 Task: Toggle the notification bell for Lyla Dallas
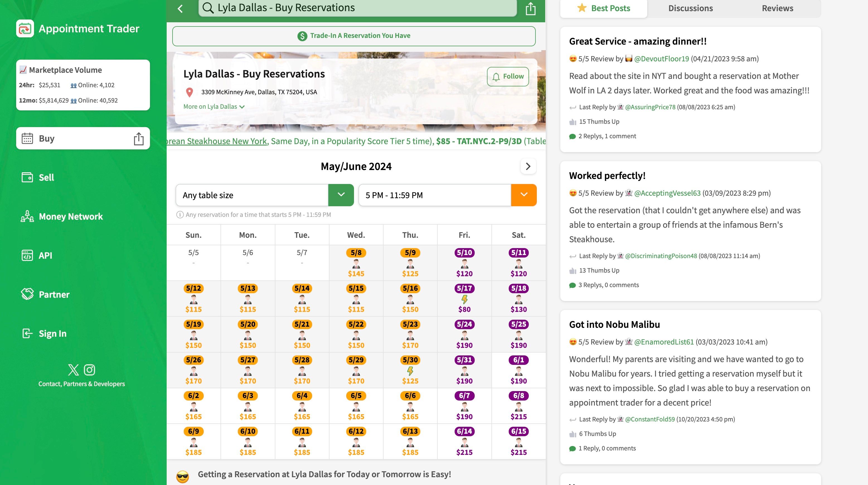(x=507, y=76)
